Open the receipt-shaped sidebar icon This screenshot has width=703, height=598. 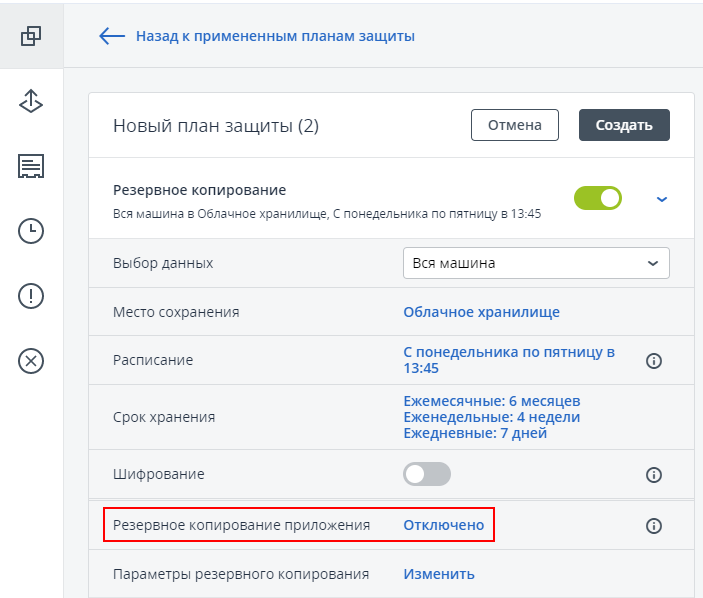click(x=31, y=166)
